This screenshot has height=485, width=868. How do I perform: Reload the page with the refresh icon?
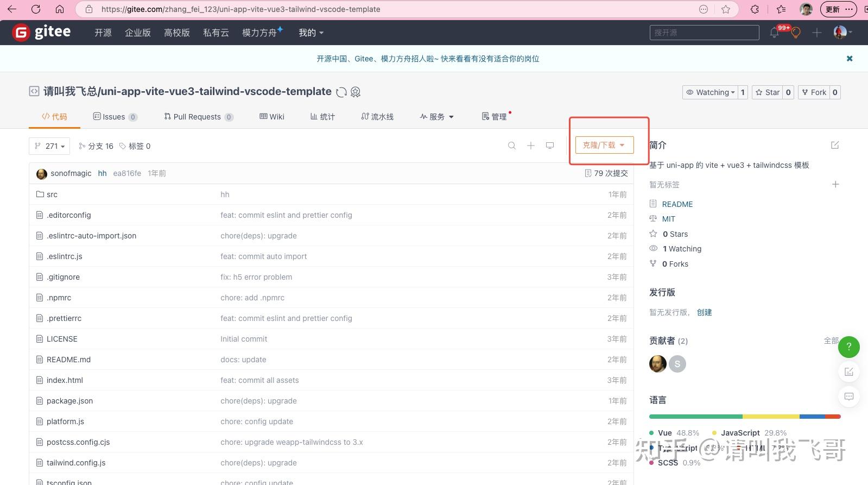point(36,9)
